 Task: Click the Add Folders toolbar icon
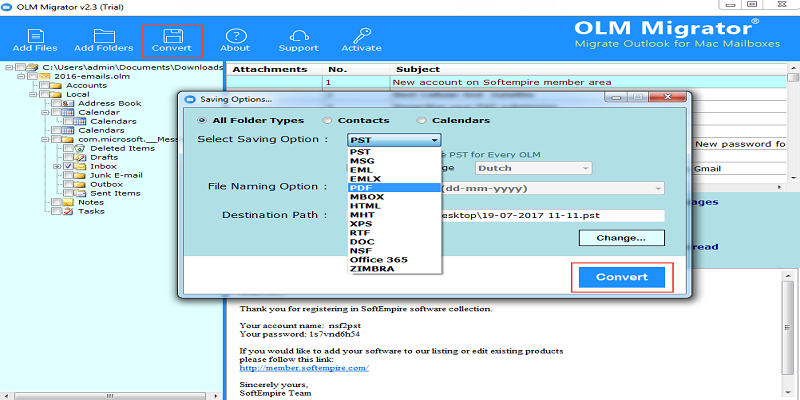[104, 36]
